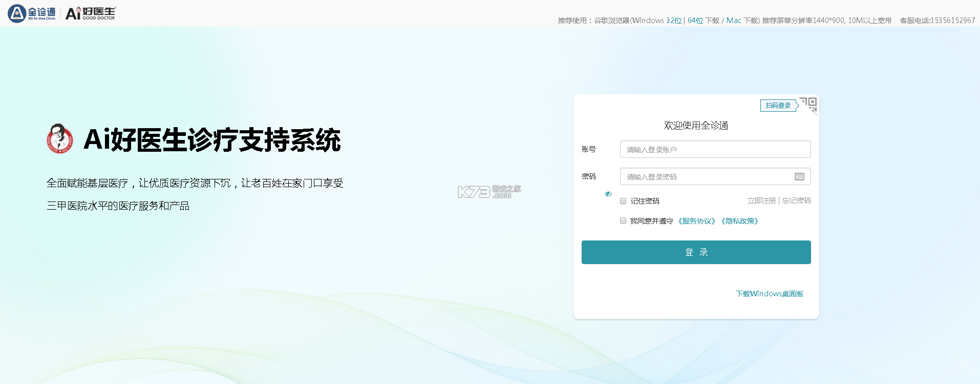Click the 全面赋能基层医疗 slogan line
Screen dimensions: 980x384
[x=195, y=183]
